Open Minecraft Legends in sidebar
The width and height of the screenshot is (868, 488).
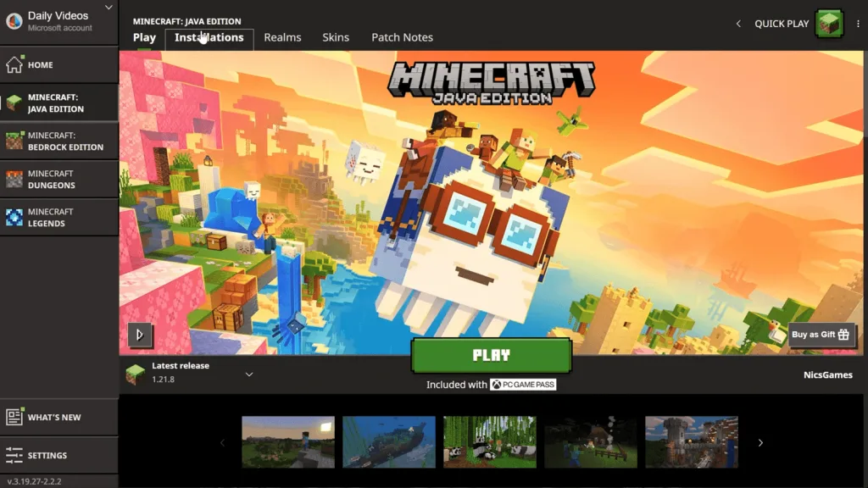[x=59, y=218]
